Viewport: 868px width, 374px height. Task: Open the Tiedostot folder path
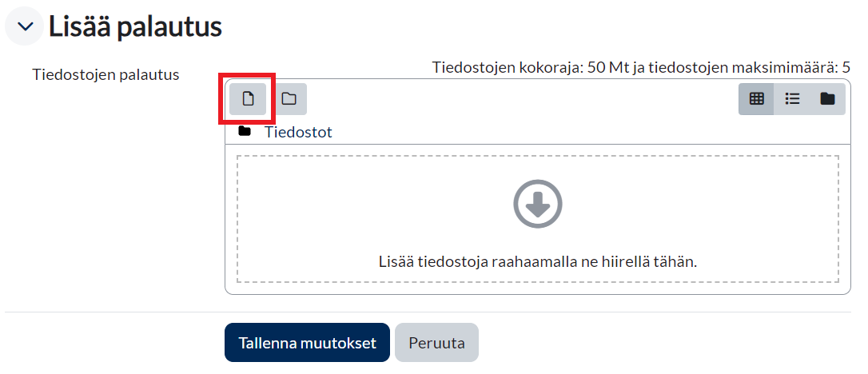pos(298,133)
